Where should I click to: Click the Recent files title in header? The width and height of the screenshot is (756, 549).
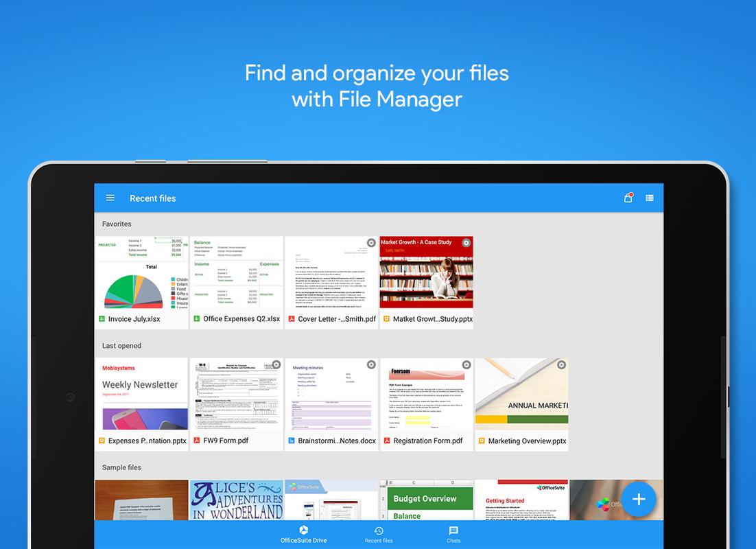(x=152, y=198)
